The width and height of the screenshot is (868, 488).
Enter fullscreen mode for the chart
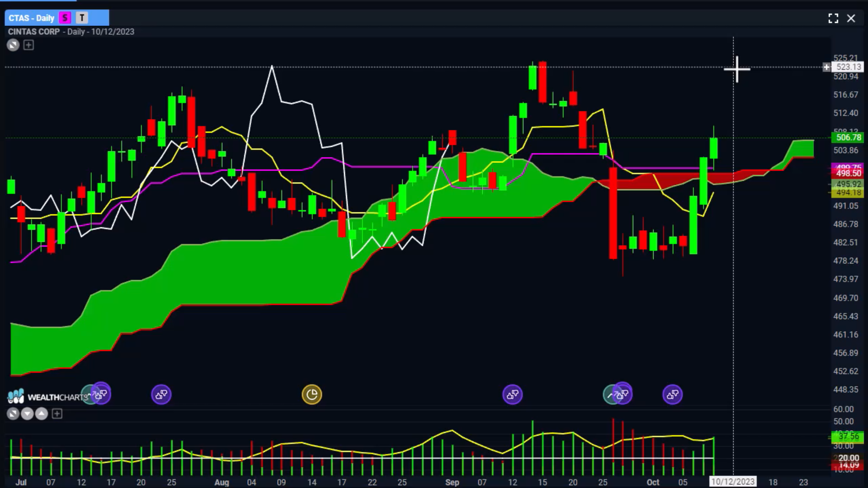833,18
